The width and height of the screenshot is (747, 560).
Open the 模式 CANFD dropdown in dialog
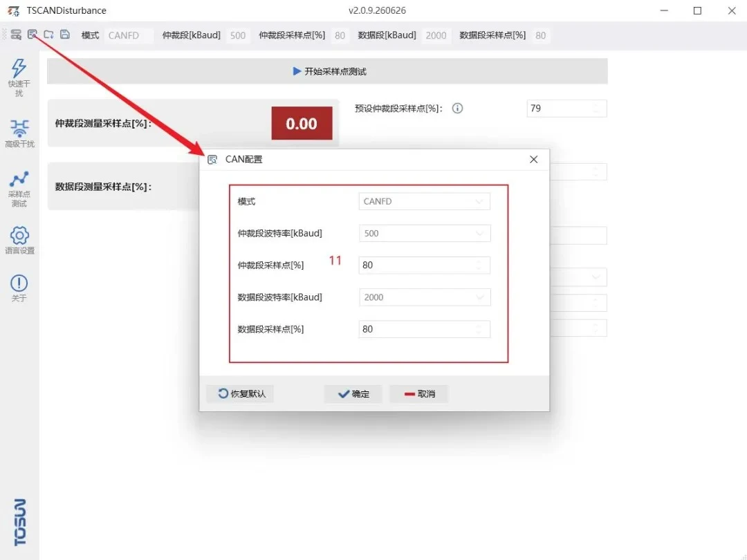tap(425, 201)
